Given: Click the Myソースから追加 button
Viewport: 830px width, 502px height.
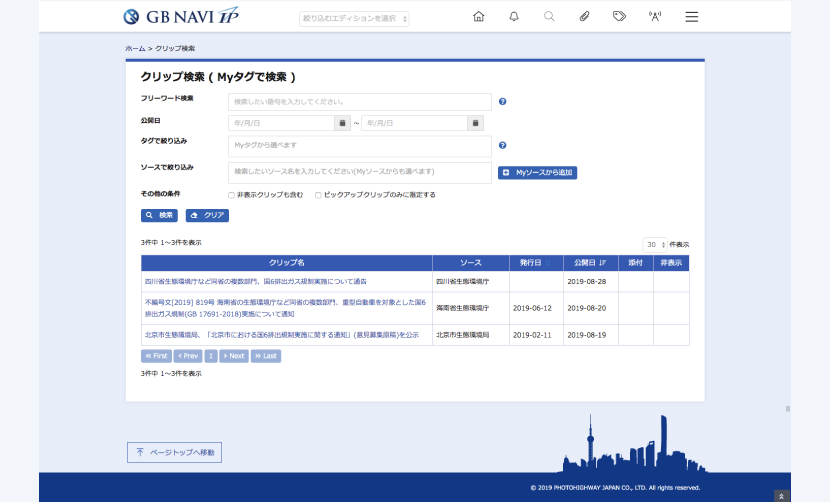Looking at the screenshot, I should (x=537, y=173).
